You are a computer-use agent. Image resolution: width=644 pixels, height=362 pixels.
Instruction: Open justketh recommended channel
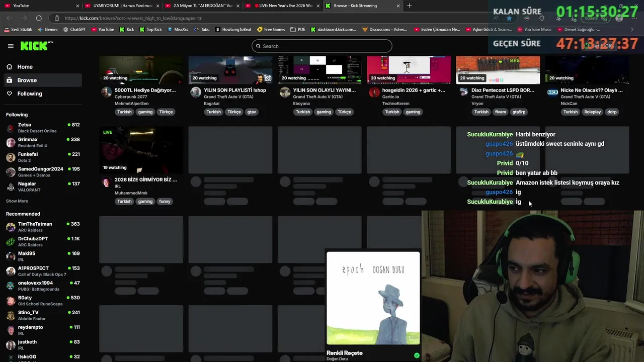[x=43, y=345]
